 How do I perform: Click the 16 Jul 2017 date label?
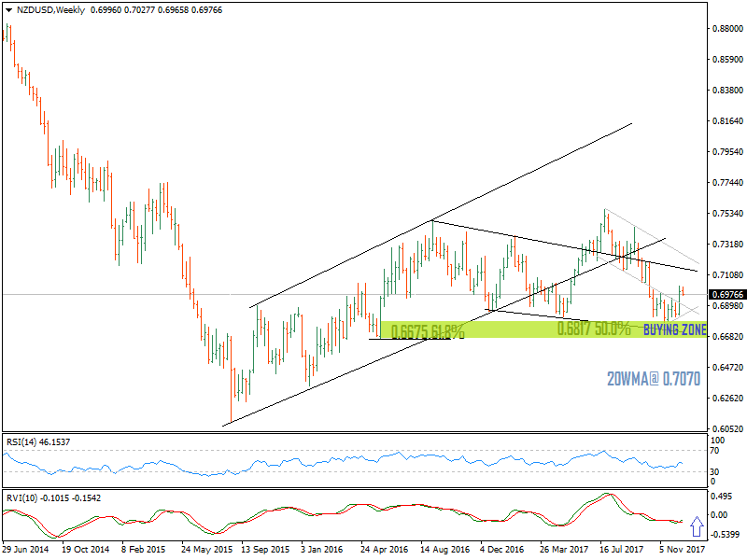[x=622, y=550]
